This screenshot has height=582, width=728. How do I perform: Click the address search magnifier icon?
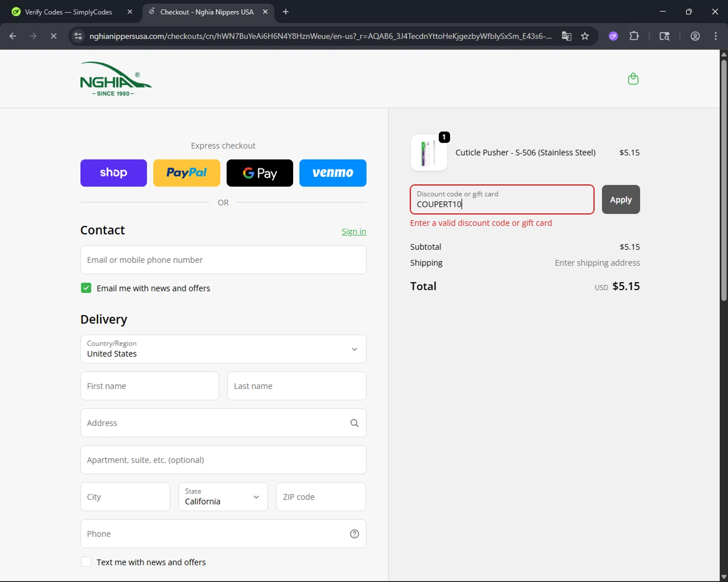click(x=354, y=423)
